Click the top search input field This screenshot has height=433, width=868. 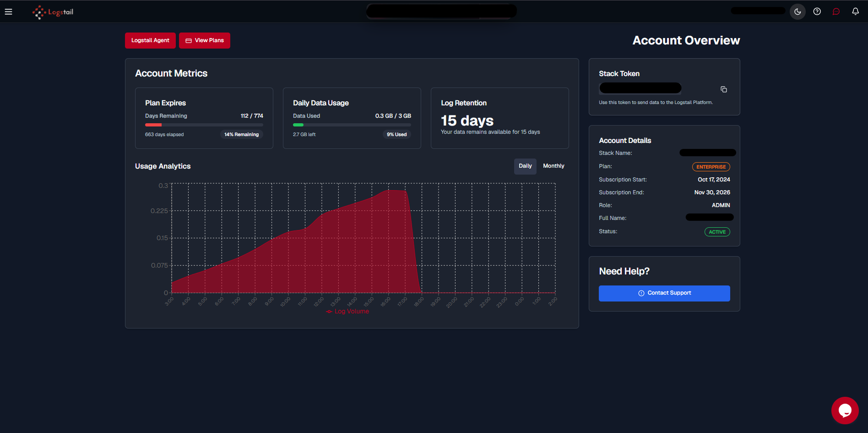[x=441, y=11]
